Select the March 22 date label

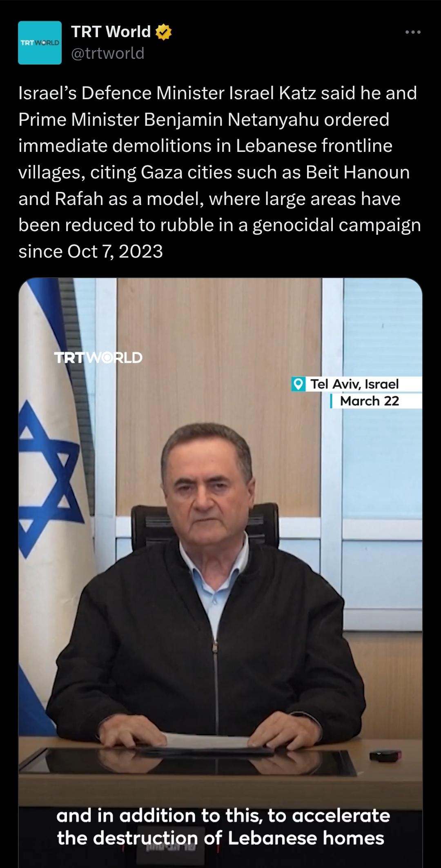tap(370, 401)
